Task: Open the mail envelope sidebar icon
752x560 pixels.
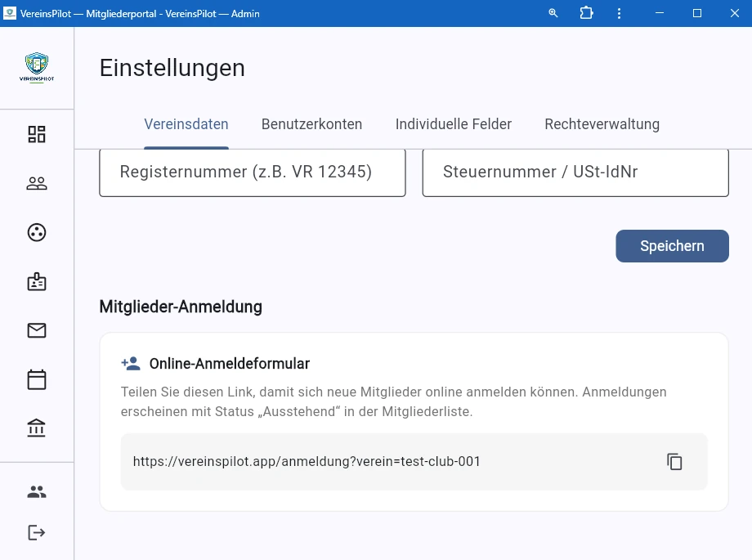Action: pyautogui.click(x=36, y=330)
